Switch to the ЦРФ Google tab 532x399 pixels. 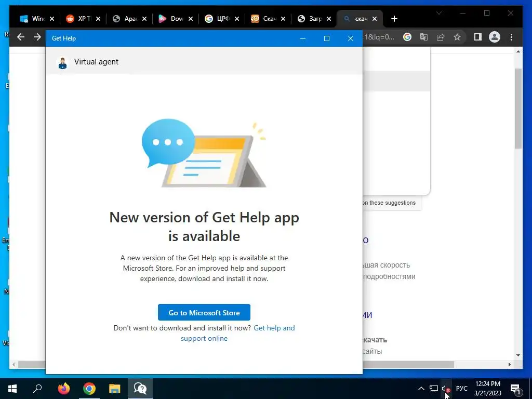218,19
